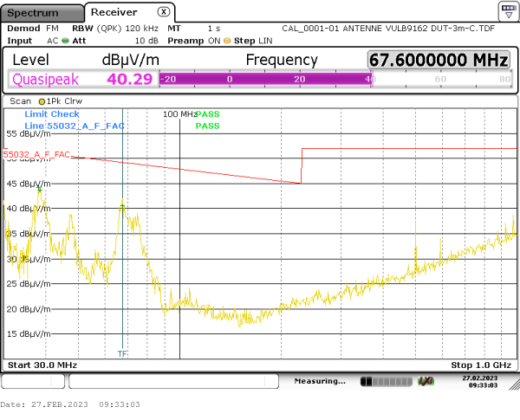Viewport: 520px width, 420px height.
Task: Click the Stop 1.0 GHz label
Action: click(481, 365)
